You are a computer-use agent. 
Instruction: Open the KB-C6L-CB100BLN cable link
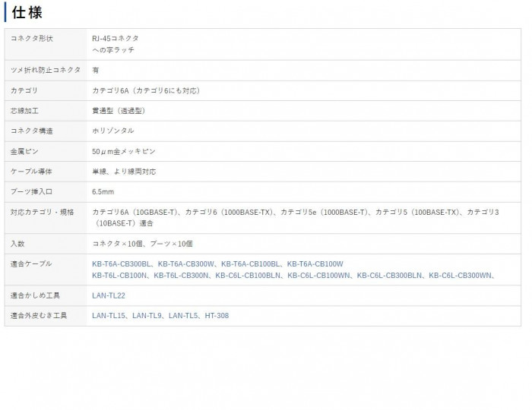(x=248, y=276)
